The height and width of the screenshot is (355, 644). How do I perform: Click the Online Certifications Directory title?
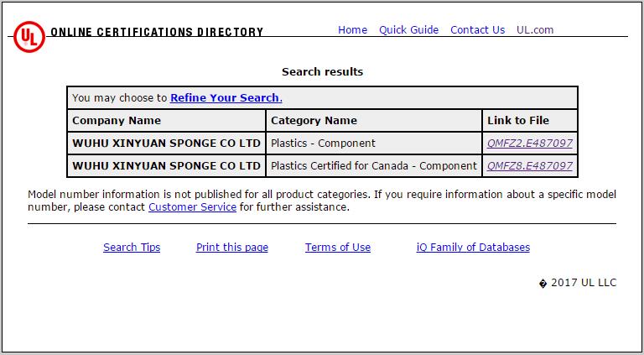(x=157, y=33)
